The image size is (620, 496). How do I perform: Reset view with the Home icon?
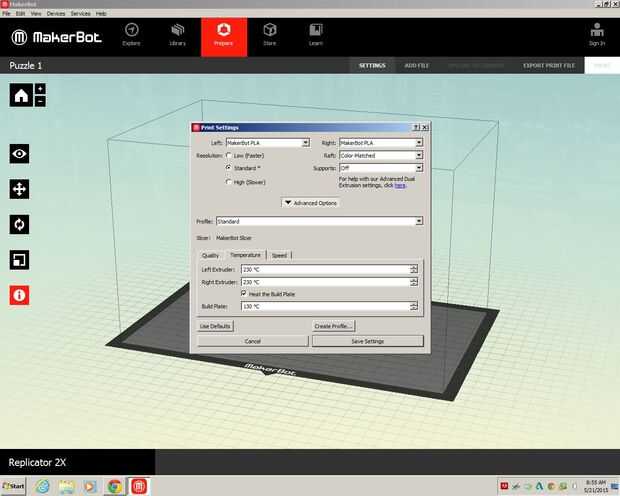point(21,95)
